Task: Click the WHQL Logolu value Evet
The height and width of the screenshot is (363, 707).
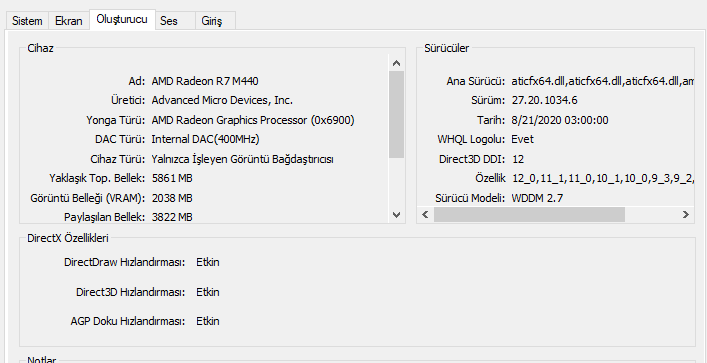Action: [522, 139]
